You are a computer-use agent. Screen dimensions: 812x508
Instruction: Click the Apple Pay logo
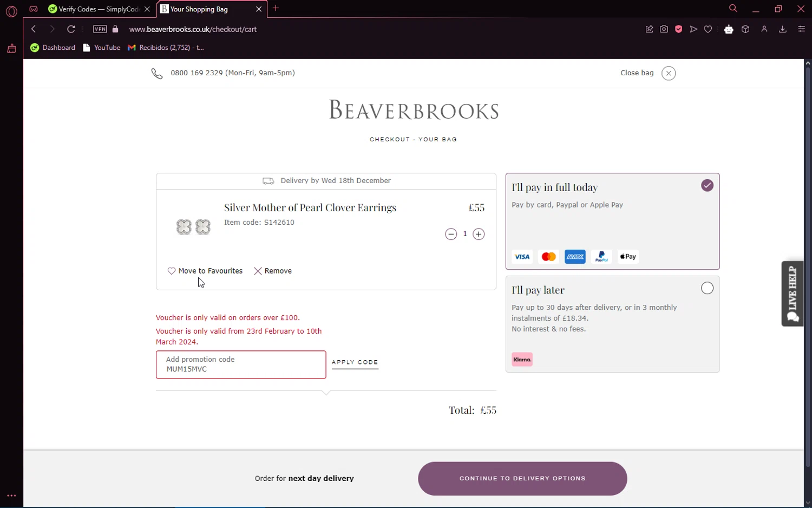(628, 257)
